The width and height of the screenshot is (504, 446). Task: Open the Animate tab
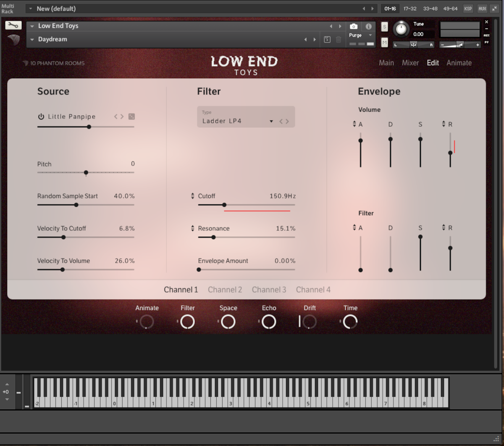[x=459, y=63]
